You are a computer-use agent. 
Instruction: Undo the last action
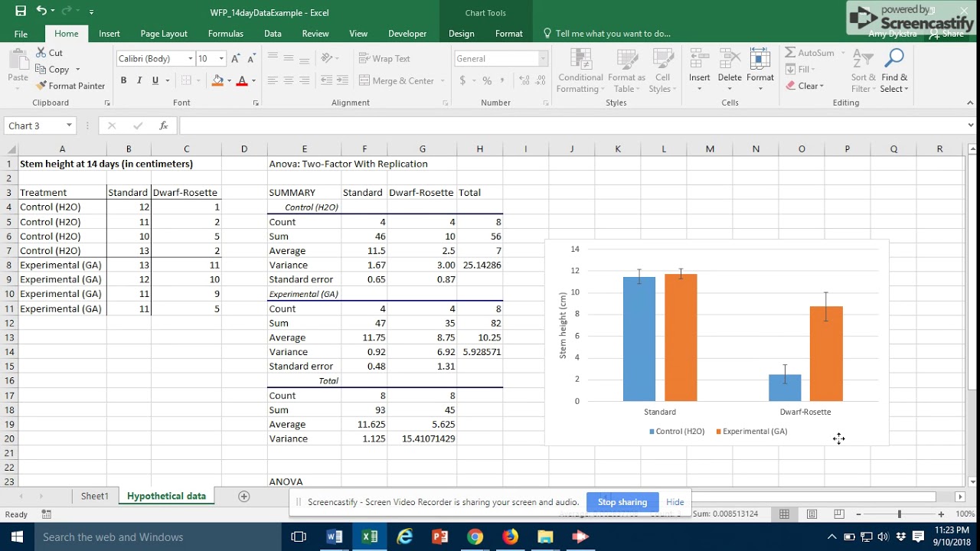tap(41, 11)
